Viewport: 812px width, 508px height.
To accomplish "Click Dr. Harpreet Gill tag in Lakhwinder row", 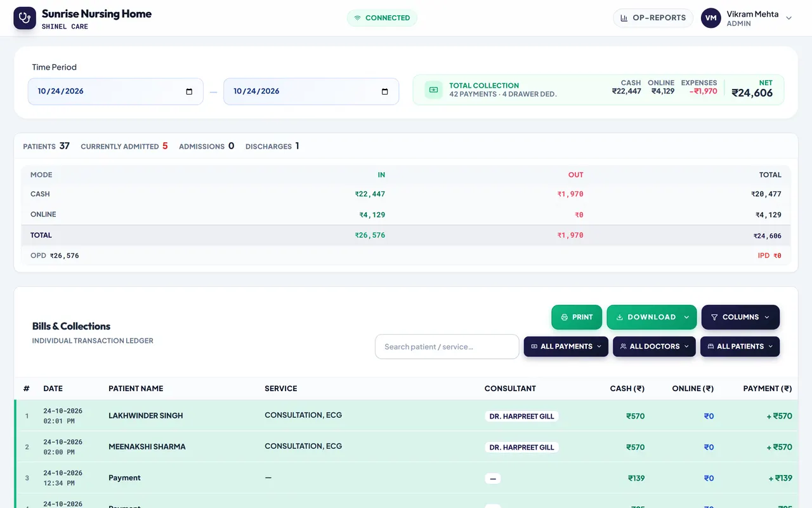I will tap(522, 417).
